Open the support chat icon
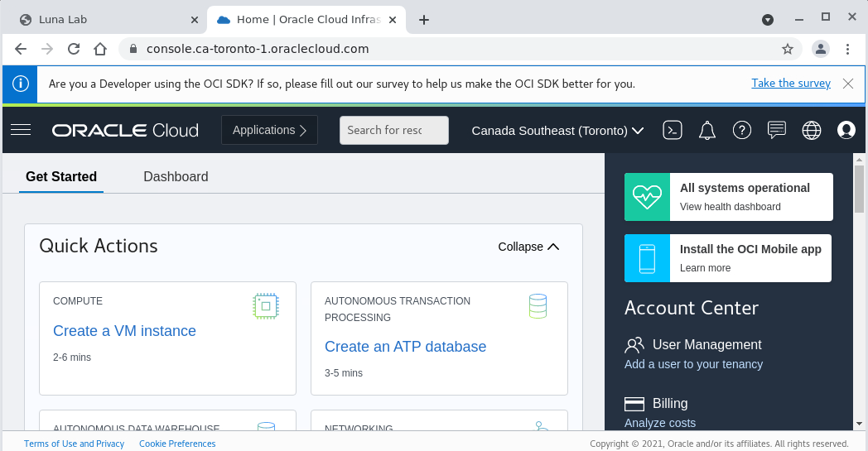Image resolution: width=868 pixels, height=451 pixels. click(777, 130)
